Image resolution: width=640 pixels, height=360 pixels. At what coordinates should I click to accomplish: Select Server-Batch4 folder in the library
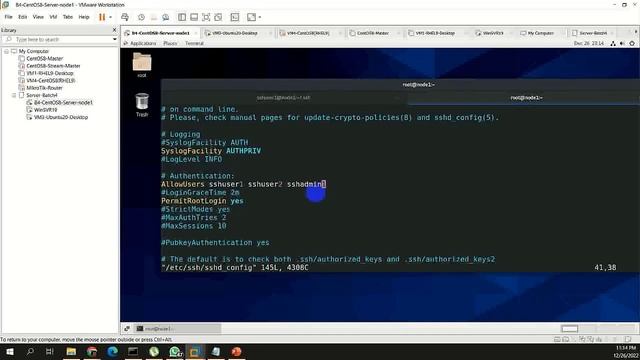pos(42,96)
